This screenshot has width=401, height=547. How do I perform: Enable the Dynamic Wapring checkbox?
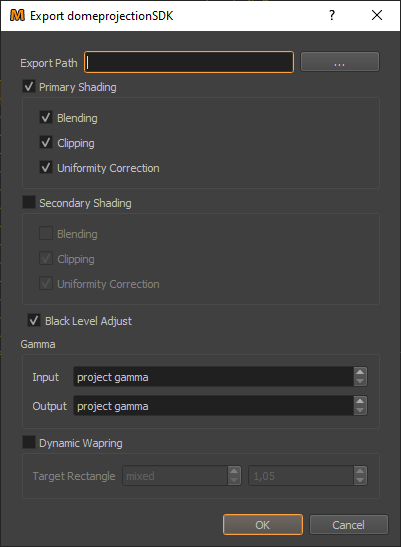pyautogui.click(x=29, y=442)
